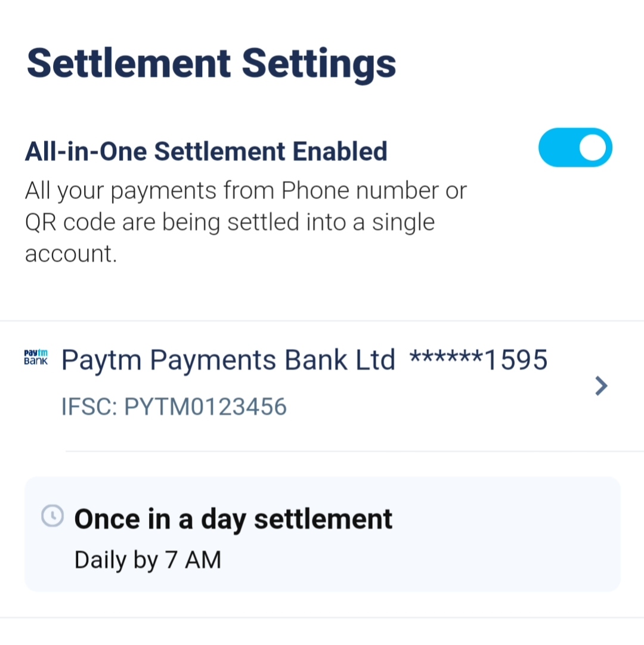
Task: Select the masked account number ending 1595
Action: (478, 360)
